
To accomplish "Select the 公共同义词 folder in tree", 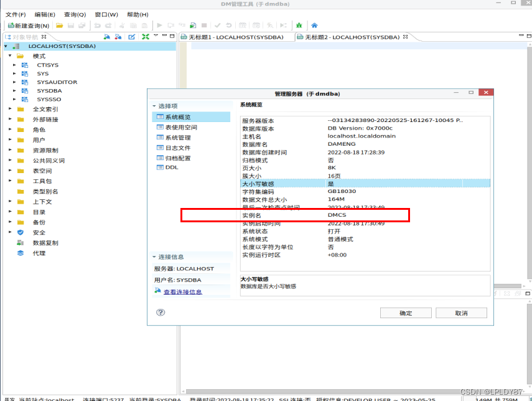I will [x=49, y=161].
